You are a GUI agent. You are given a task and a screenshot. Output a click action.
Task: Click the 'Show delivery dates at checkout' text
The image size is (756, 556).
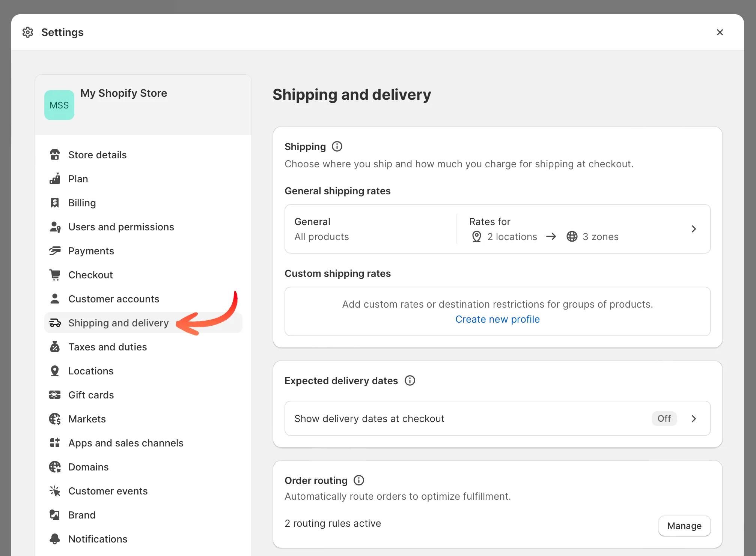[369, 419]
